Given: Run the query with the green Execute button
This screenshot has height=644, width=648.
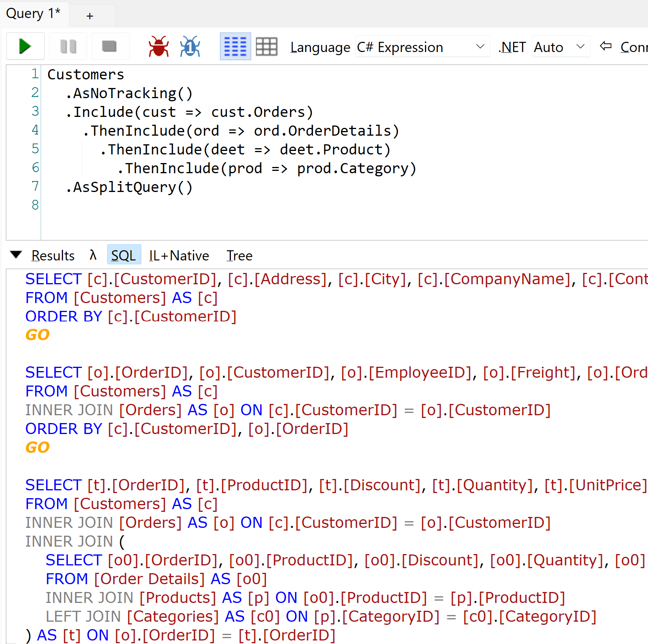Looking at the screenshot, I should pyautogui.click(x=25, y=47).
